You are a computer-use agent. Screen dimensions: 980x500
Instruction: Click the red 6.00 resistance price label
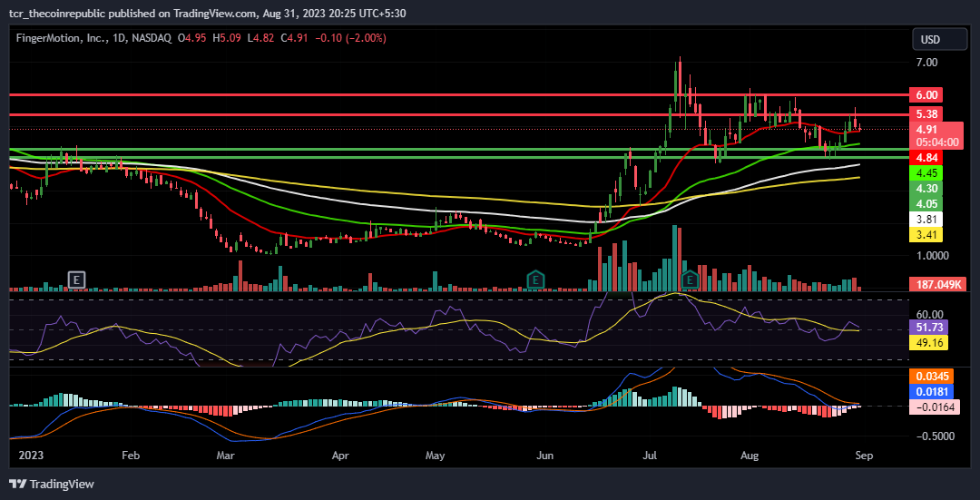926,95
